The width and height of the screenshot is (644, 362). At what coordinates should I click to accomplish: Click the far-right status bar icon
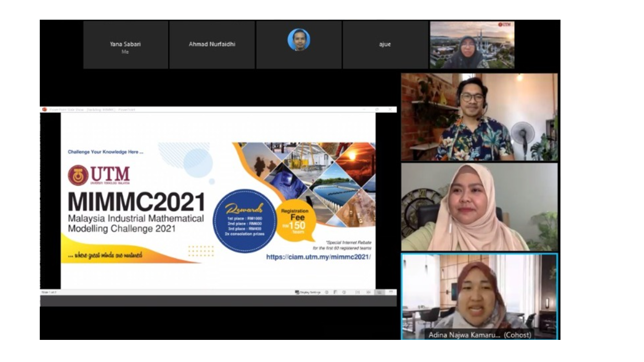390,292
